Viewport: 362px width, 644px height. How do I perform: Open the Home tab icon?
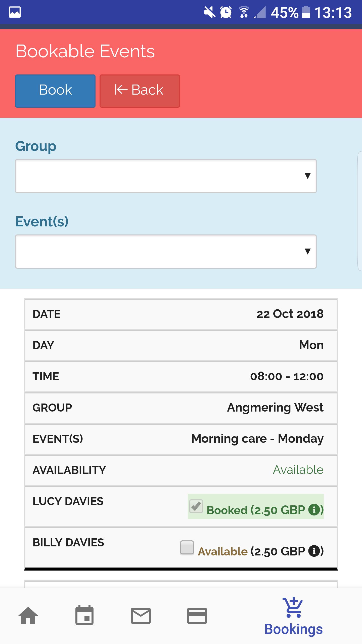(28, 615)
